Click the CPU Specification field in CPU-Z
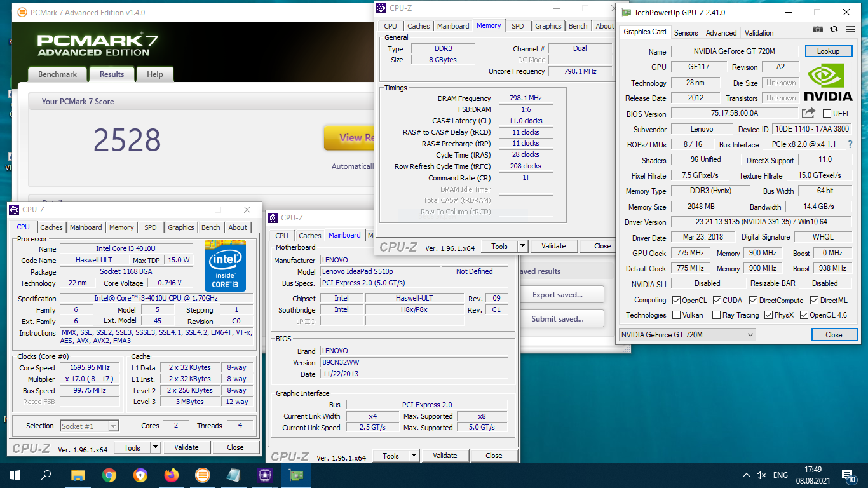The width and height of the screenshot is (868, 488). click(x=156, y=299)
